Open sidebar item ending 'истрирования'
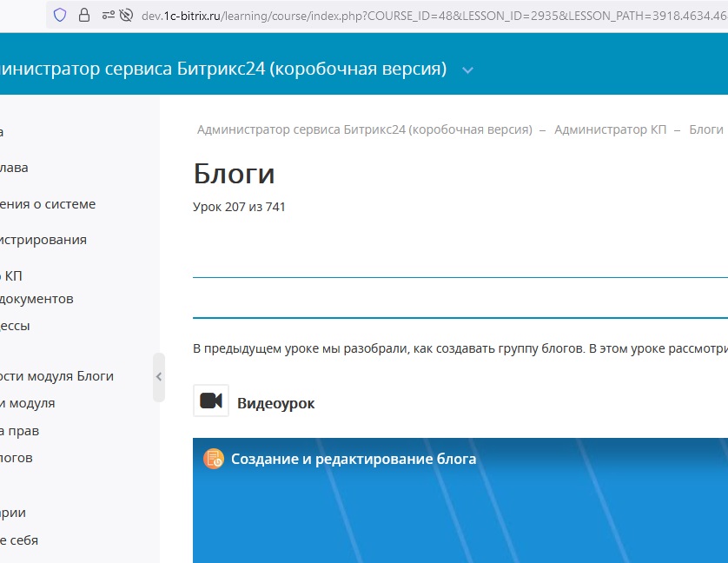 tap(43, 240)
